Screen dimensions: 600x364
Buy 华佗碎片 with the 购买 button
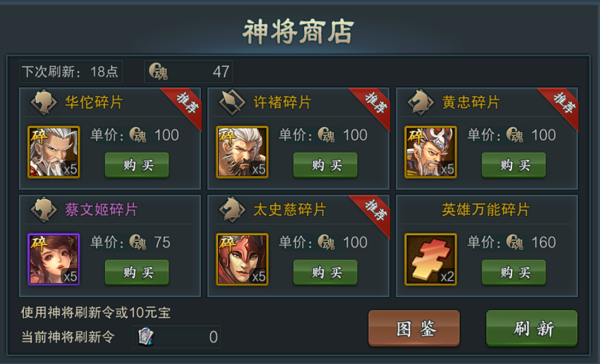[137, 165]
